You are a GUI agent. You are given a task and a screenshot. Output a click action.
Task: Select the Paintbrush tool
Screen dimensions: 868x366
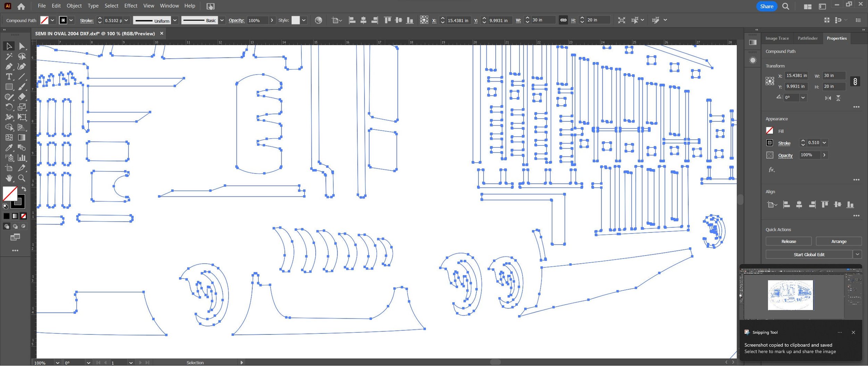22,87
